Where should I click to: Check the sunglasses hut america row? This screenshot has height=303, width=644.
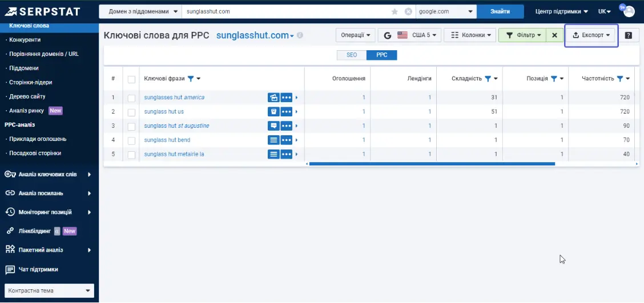click(131, 98)
